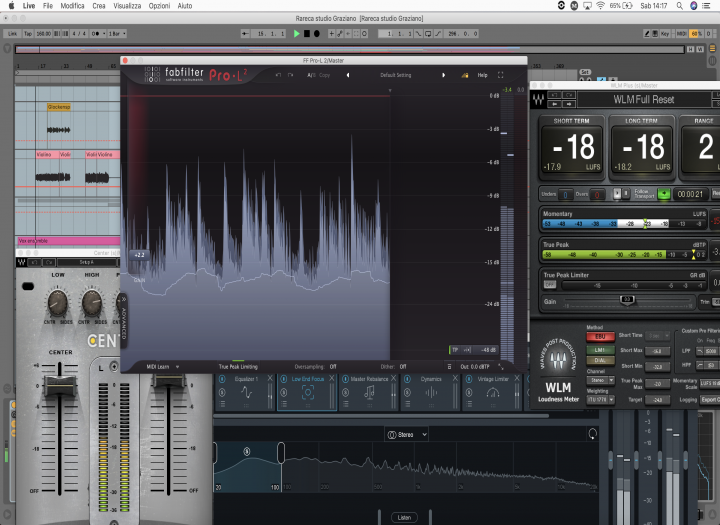
Task: Open the 1 Bar quantization dropdown
Action: pyautogui.click(x=117, y=34)
